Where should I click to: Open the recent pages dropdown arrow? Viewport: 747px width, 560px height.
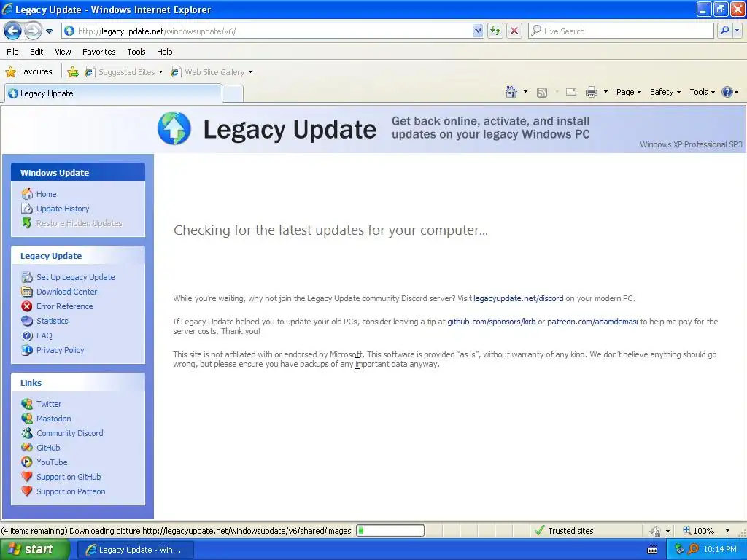(49, 31)
